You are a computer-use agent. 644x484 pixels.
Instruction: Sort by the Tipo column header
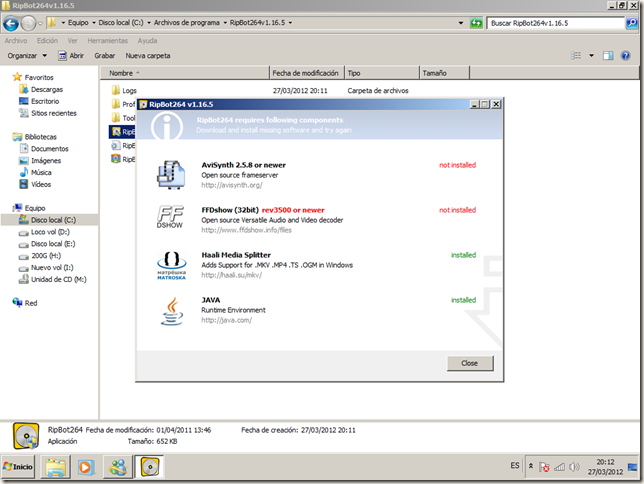pyautogui.click(x=382, y=73)
